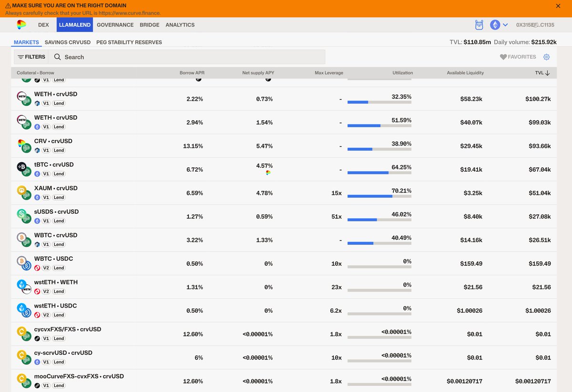Click the 13.15% borrow APR value
The width and height of the screenshot is (572, 392).
193,146
